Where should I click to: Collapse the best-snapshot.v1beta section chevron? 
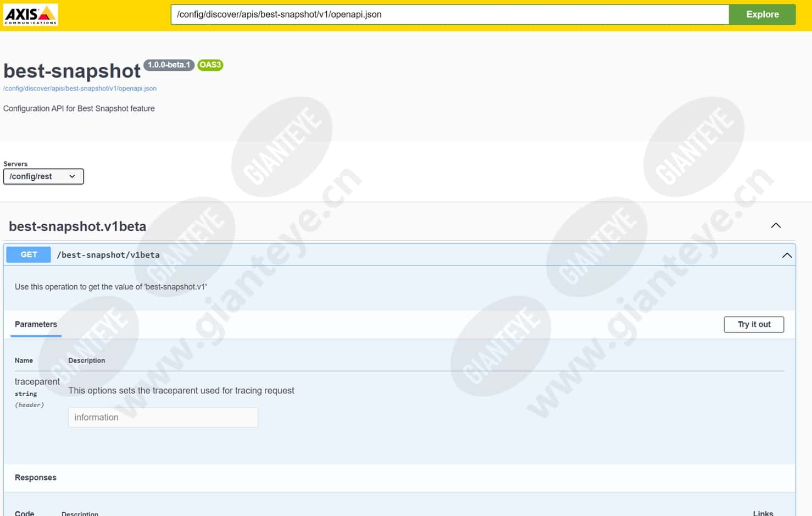coord(776,226)
